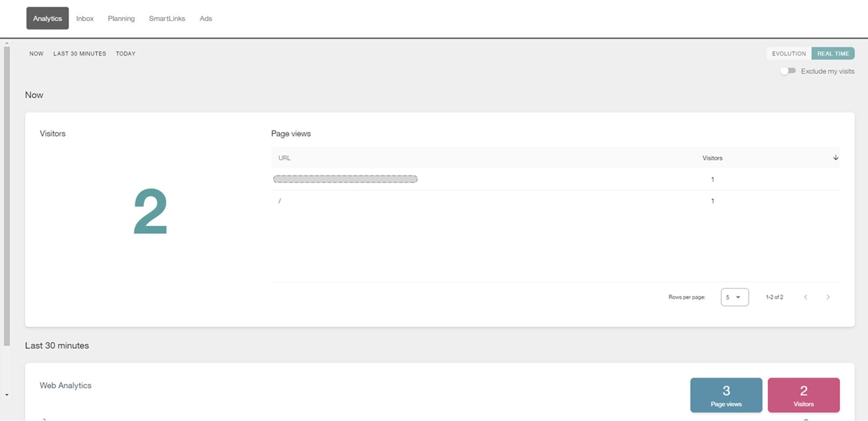Click scrollbar up arrow
Image resolution: width=868 pixels, height=421 pixels.
pyautogui.click(x=7, y=43)
